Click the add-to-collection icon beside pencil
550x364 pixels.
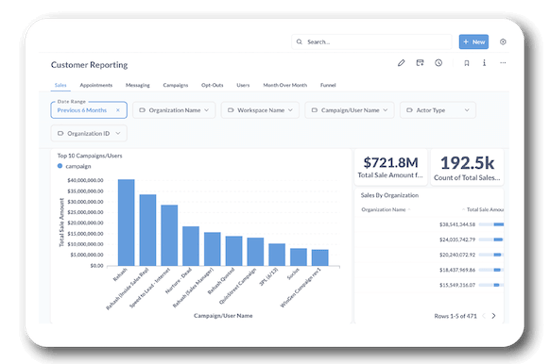coord(420,63)
